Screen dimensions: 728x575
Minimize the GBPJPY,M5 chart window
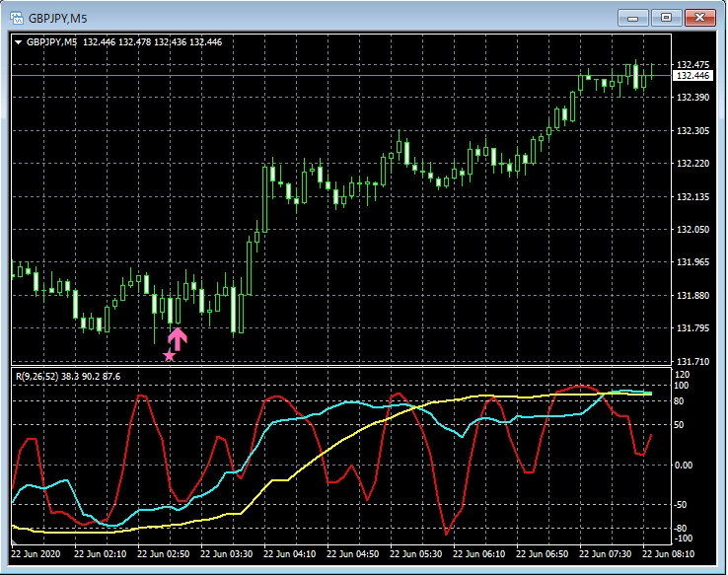point(631,18)
